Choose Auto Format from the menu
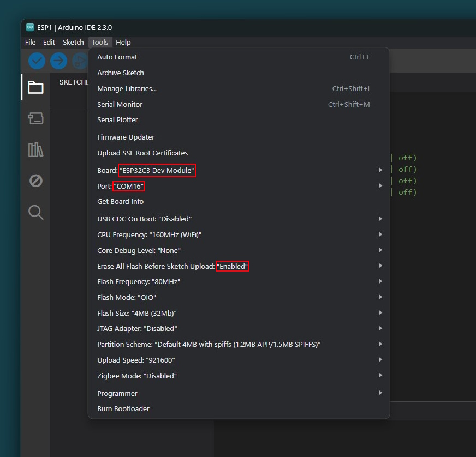This screenshot has height=457, width=476. [239, 57]
